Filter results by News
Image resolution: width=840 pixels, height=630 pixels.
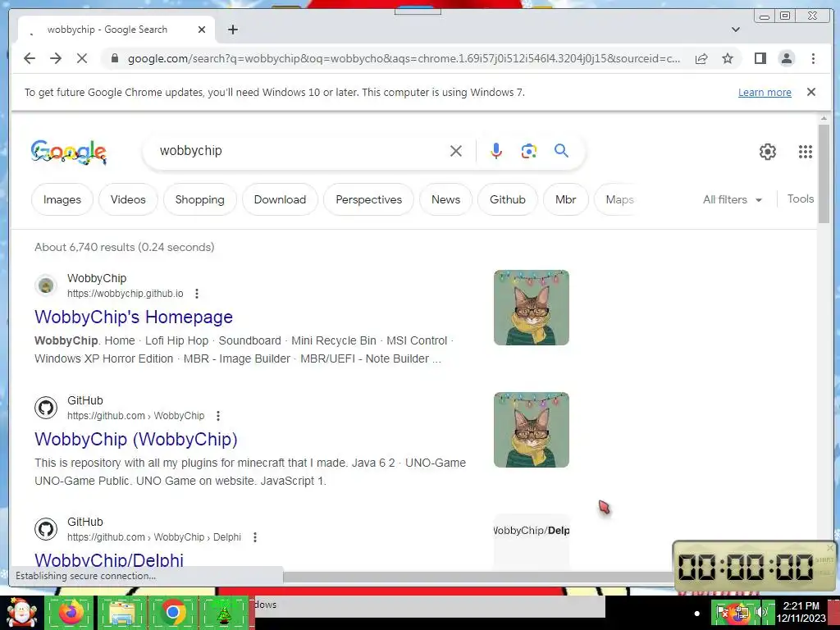pyautogui.click(x=445, y=199)
